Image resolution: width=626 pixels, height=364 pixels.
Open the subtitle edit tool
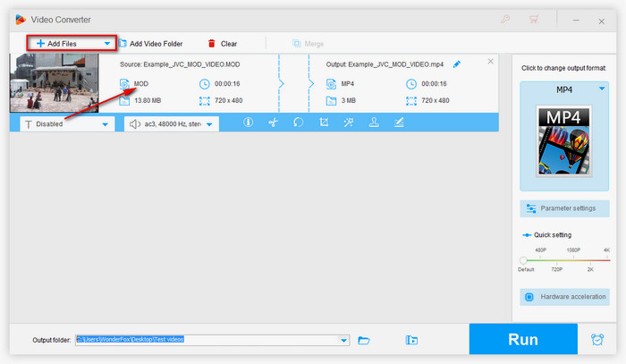tap(399, 123)
